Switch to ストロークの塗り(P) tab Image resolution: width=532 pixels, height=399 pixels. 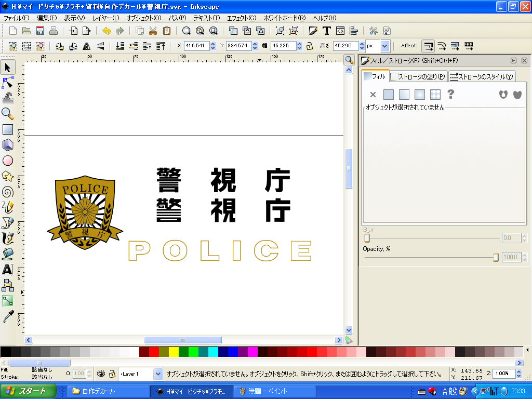tap(418, 77)
